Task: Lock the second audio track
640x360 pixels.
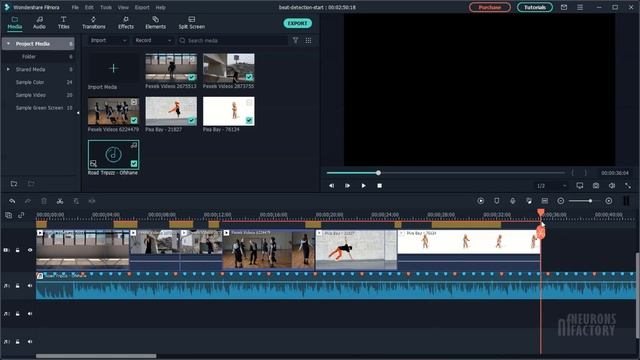Action: point(18,314)
